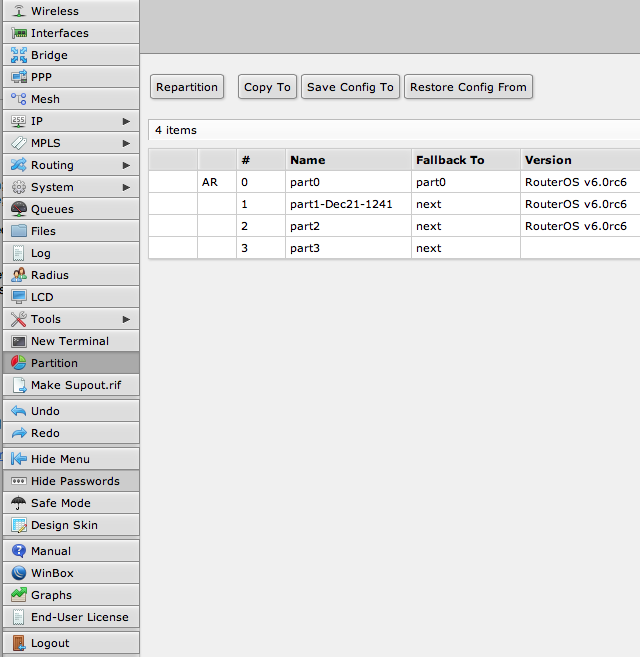Image resolution: width=640 pixels, height=657 pixels.
Task: Click the Interfaces icon in sidebar
Action: pyautogui.click(x=19, y=33)
